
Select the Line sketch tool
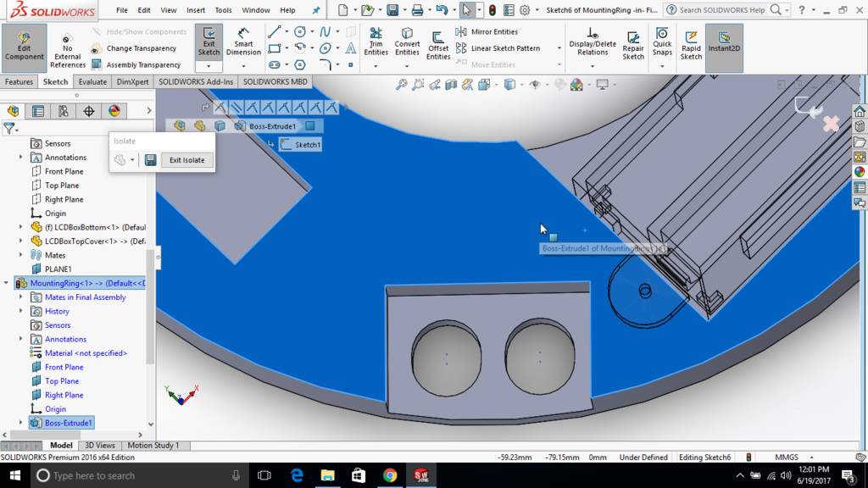pos(274,31)
